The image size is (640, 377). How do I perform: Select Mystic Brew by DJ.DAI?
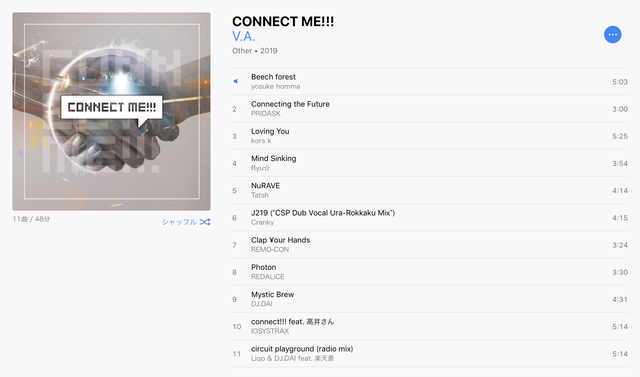click(430, 299)
